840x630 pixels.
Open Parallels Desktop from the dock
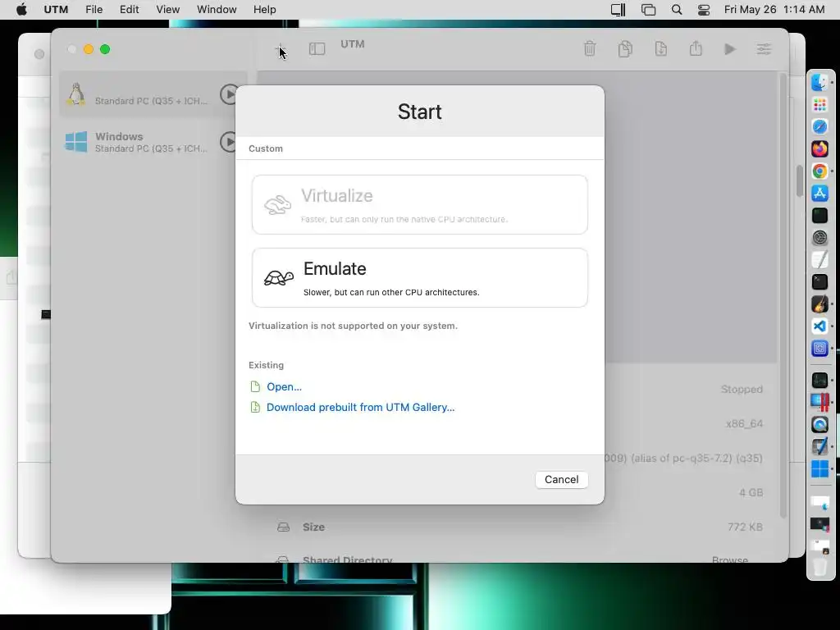[819, 402]
